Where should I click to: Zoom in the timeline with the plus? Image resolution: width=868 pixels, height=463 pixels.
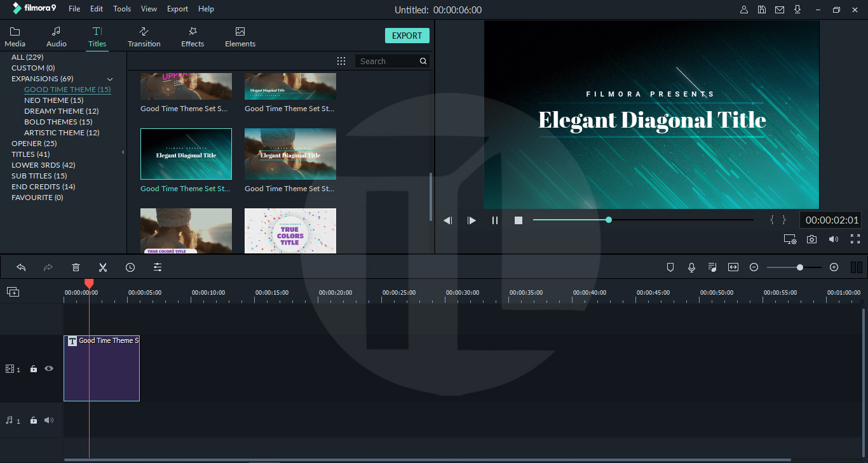834,267
